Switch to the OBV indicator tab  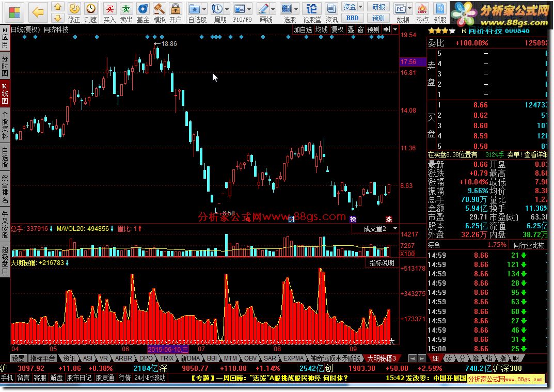click(250, 358)
